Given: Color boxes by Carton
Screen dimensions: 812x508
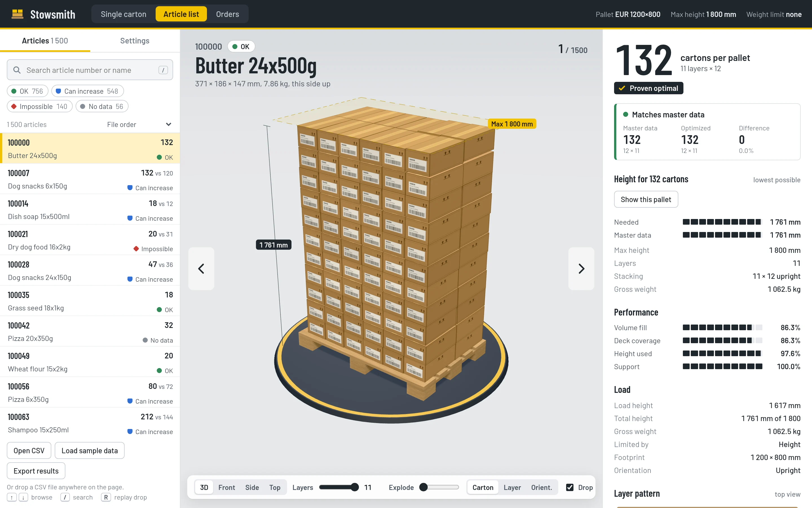Looking at the screenshot, I should click(483, 487).
